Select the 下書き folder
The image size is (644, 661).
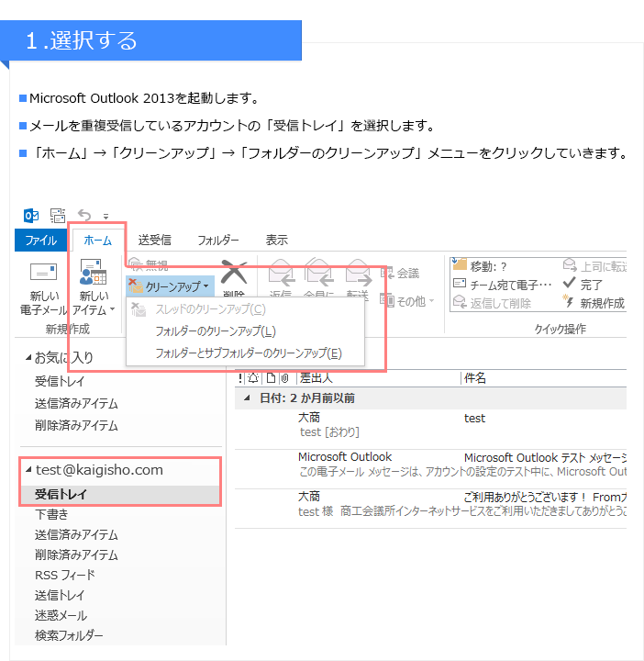(x=51, y=514)
